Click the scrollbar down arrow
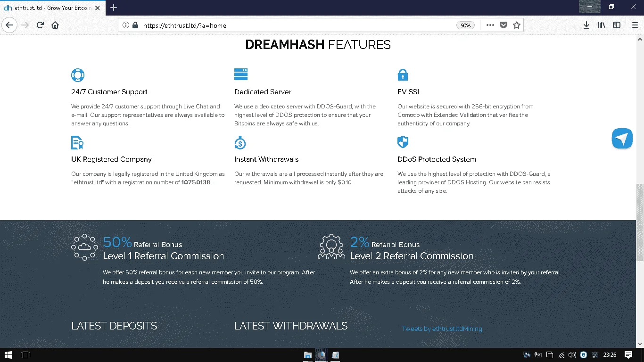The height and width of the screenshot is (362, 644). pyautogui.click(x=640, y=344)
